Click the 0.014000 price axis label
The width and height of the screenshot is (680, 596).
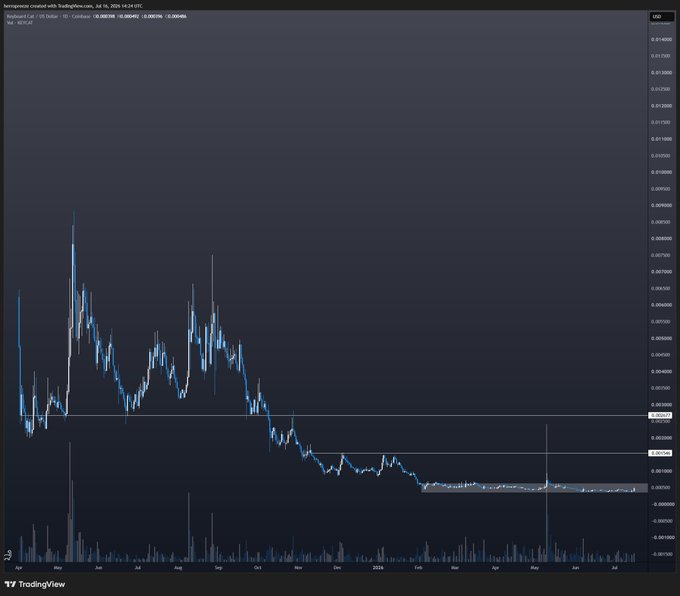click(x=661, y=39)
